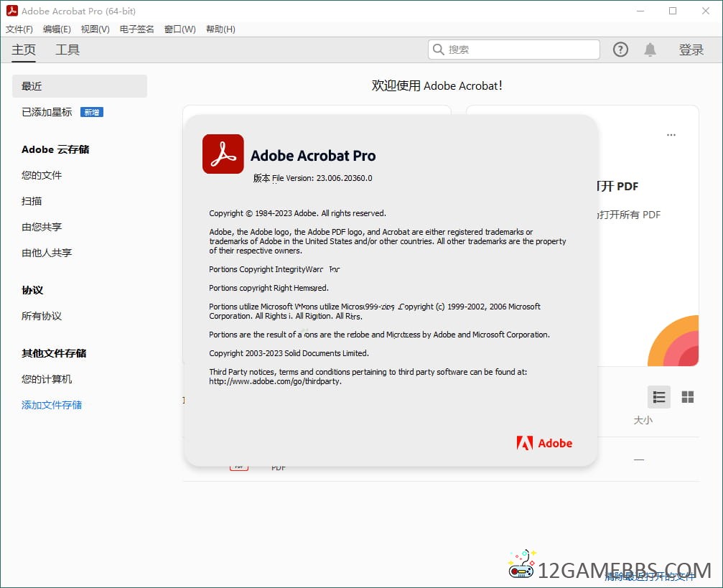Switch to grid thumbnail view icon
The width and height of the screenshot is (723, 588).
688,397
